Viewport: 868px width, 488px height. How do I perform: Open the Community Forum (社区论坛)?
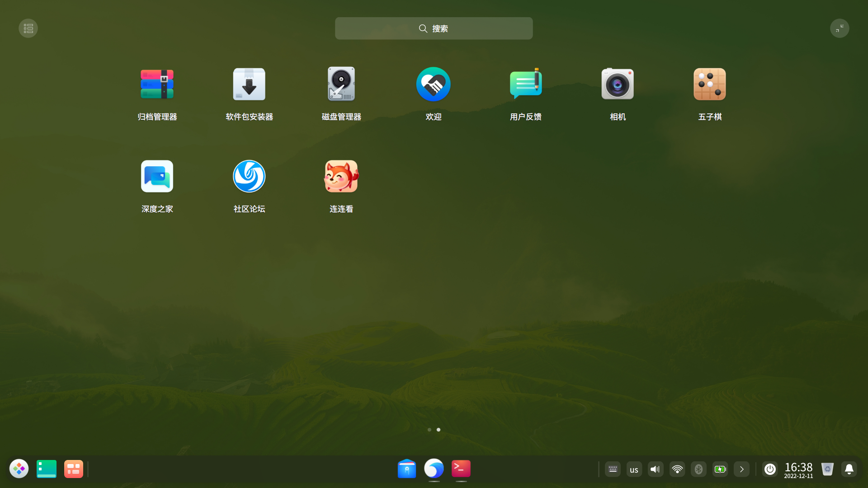point(249,177)
